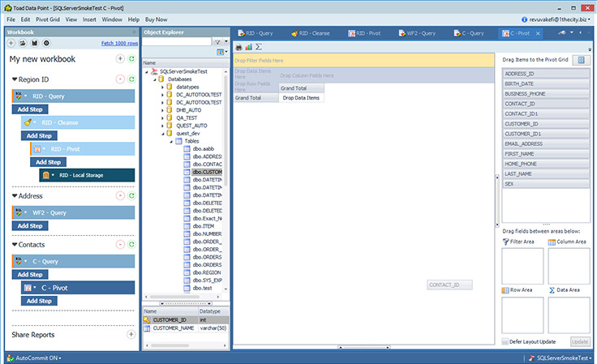This screenshot has width=597, height=364.
Task: Open the Pivot Grid menu
Action: click(47, 19)
